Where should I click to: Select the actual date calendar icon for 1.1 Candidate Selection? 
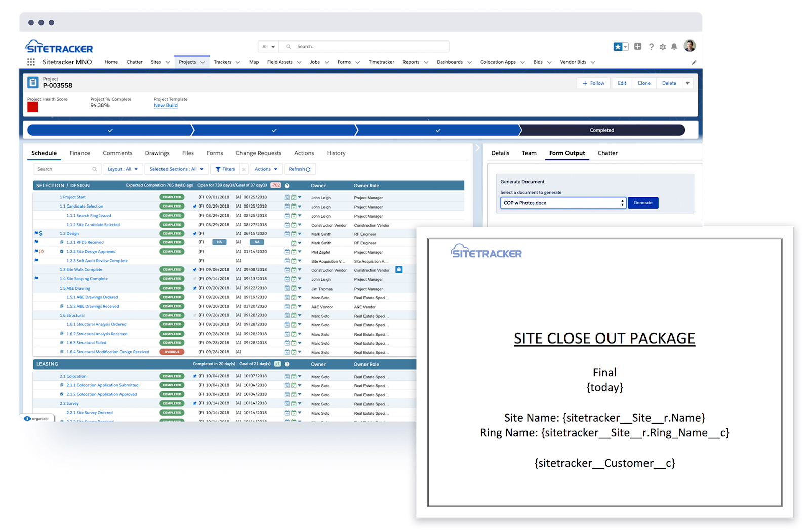[x=294, y=207]
